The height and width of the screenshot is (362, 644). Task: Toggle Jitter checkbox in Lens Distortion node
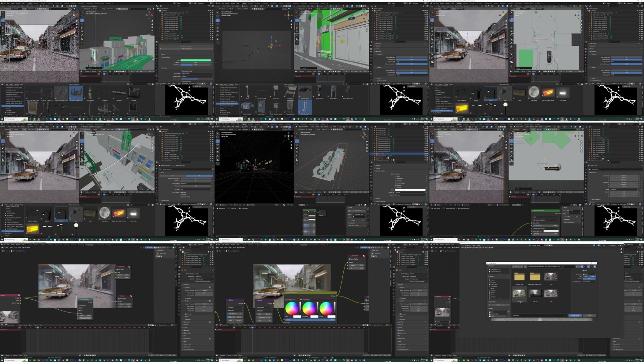[79, 308]
